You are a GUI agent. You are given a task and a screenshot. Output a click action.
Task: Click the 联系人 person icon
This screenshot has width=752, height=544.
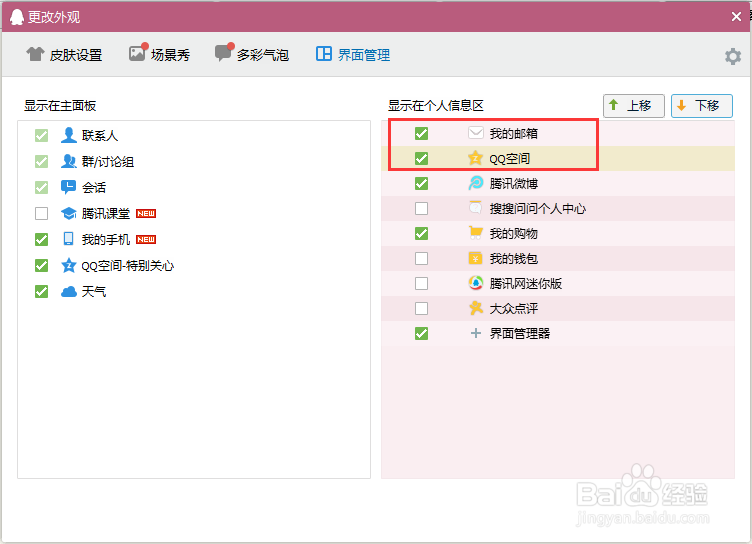click(x=69, y=135)
